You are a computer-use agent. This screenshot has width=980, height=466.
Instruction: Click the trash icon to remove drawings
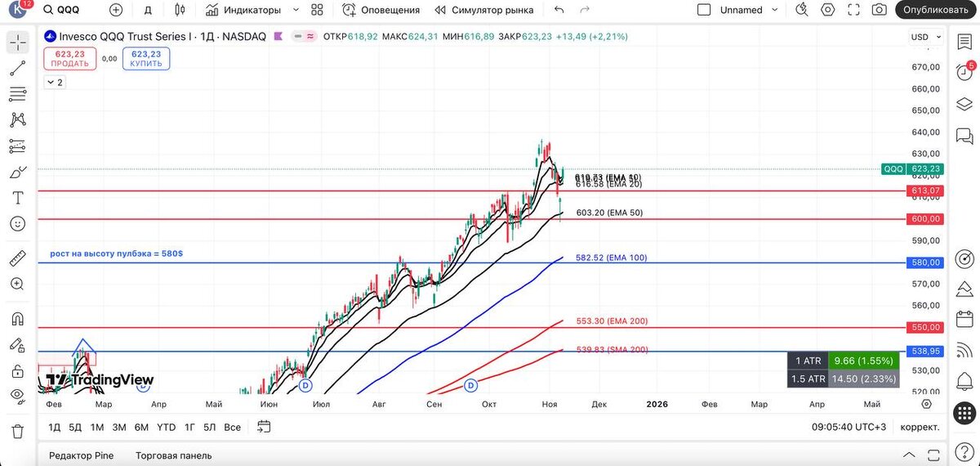coord(17,431)
